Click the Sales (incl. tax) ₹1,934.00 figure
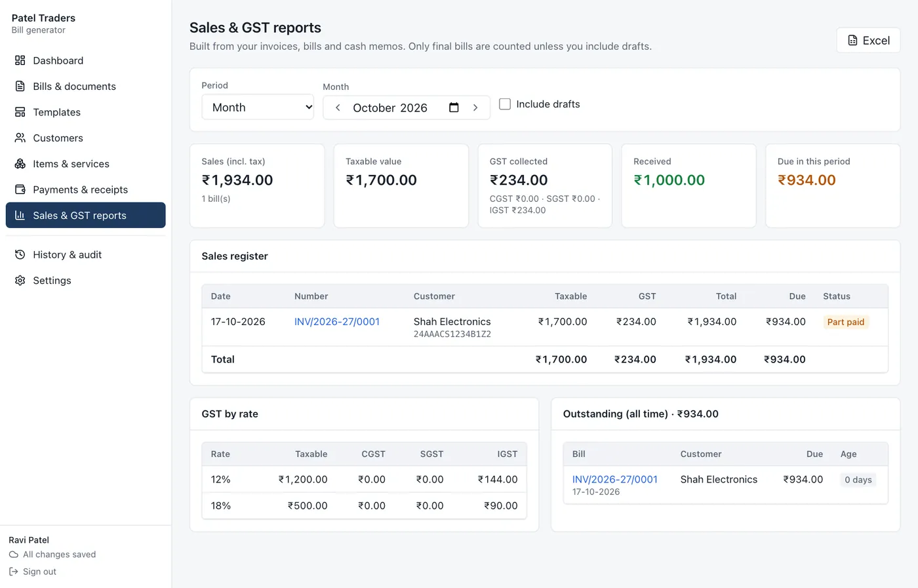Viewport: 918px width, 588px height. [x=237, y=180]
